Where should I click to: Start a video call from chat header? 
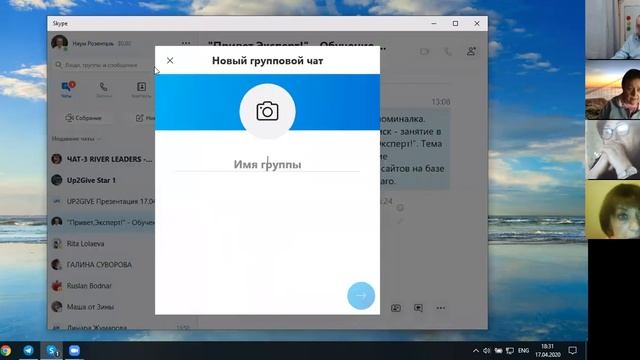pyautogui.click(x=424, y=51)
